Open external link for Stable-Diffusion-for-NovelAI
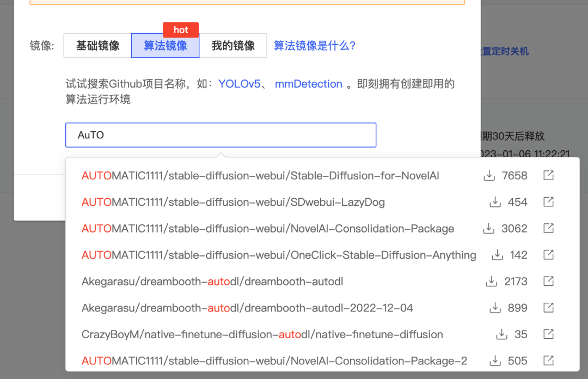Screen dimensions: 588x379 (548, 175)
